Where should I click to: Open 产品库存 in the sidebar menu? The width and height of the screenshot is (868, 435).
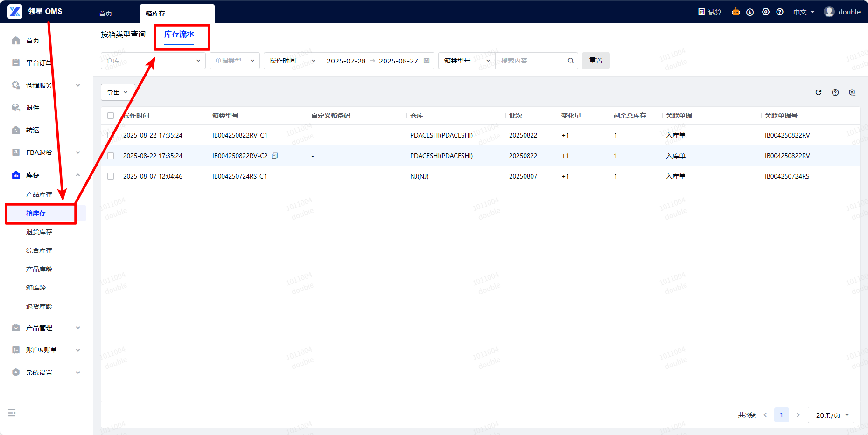(x=39, y=194)
